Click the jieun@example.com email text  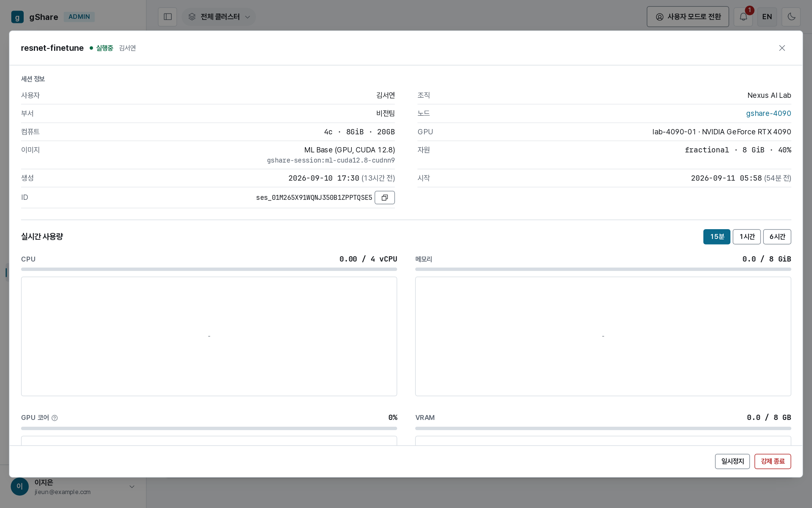pyautogui.click(x=62, y=492)
